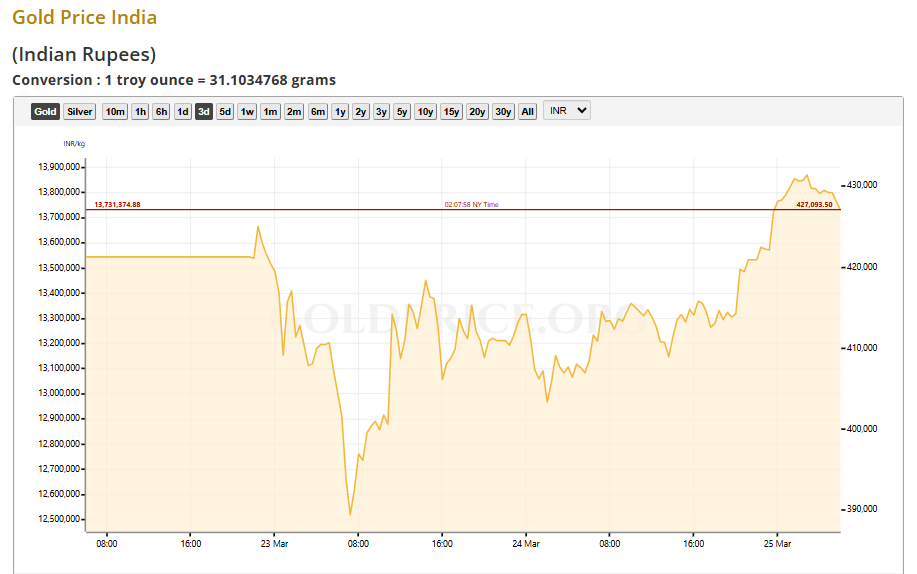Show the 15y price history

[x=451, y=111]
